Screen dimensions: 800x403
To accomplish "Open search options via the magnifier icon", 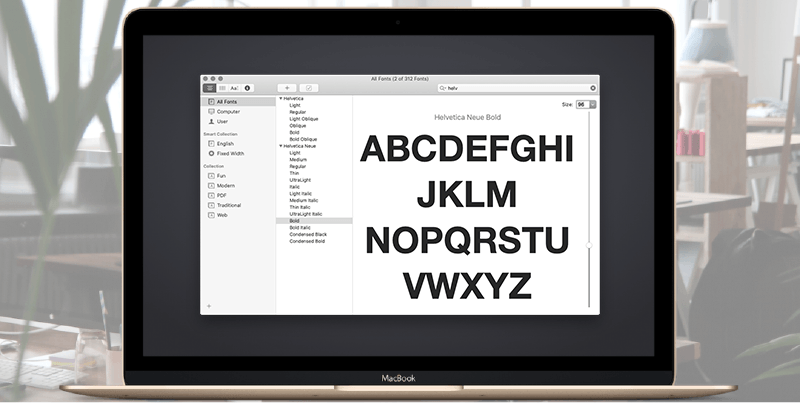I will click(x=443, y=88).
